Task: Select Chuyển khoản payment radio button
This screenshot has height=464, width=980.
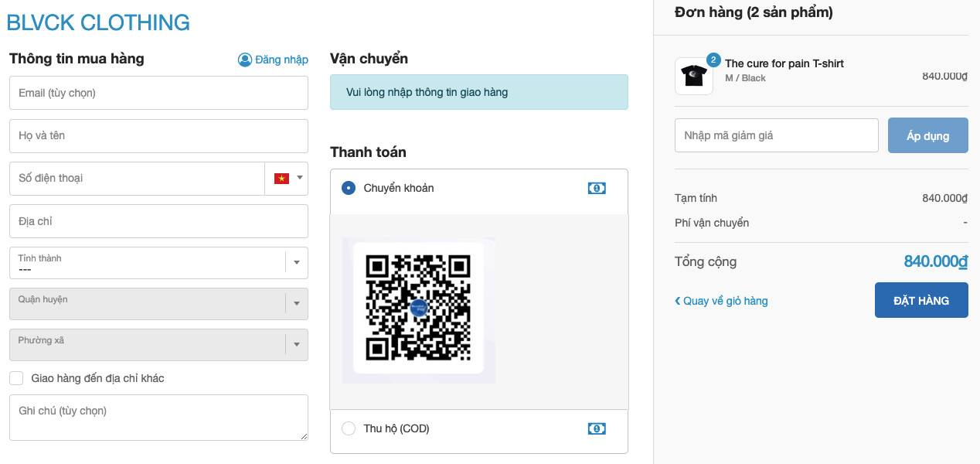Action: coord(349,188)
